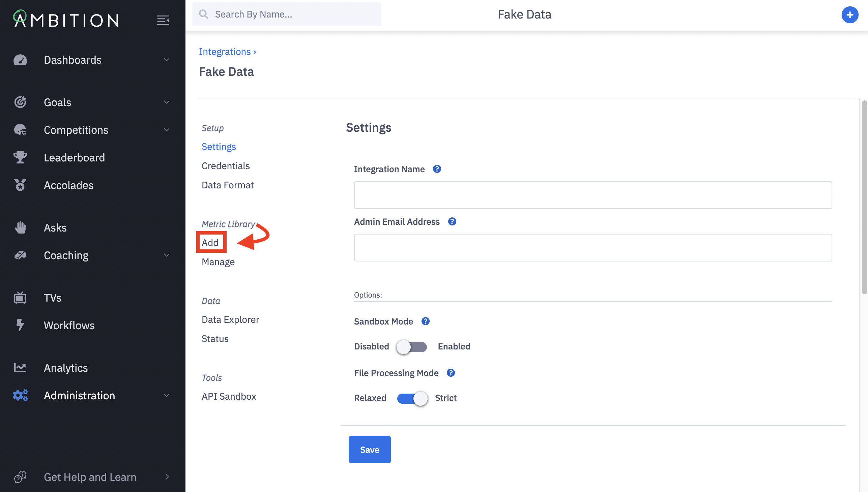Select Add under Metric Library
This screenshot has height=492, width=868.
(x=210, y=243)
